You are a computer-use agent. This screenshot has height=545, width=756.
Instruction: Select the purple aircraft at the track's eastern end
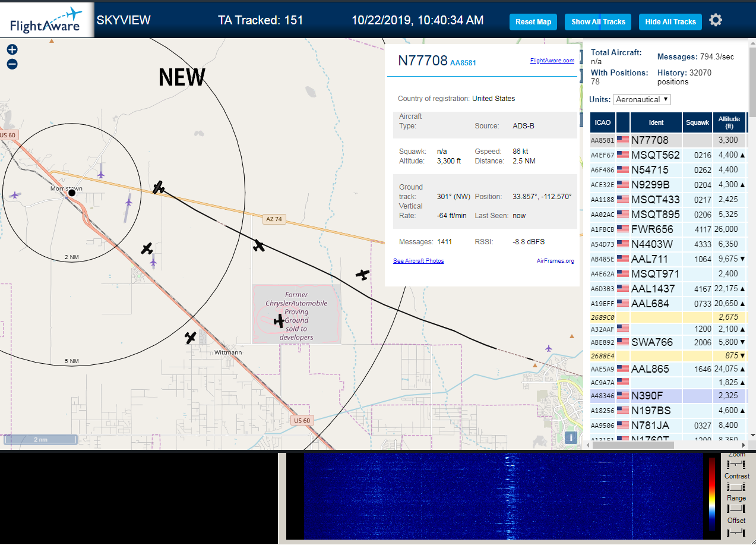tap(548, 348)
